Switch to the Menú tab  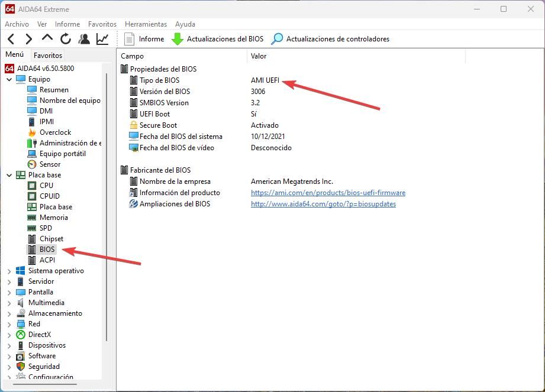[x=15, y=54]
